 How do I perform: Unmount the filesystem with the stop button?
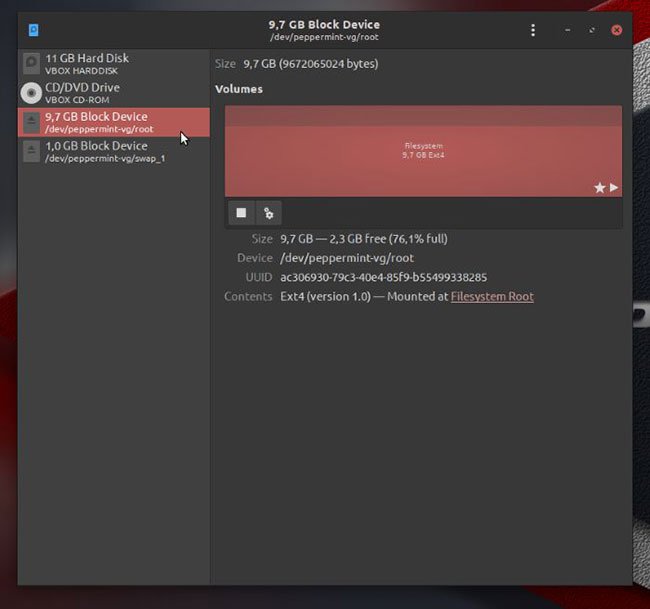click(241, 213)
